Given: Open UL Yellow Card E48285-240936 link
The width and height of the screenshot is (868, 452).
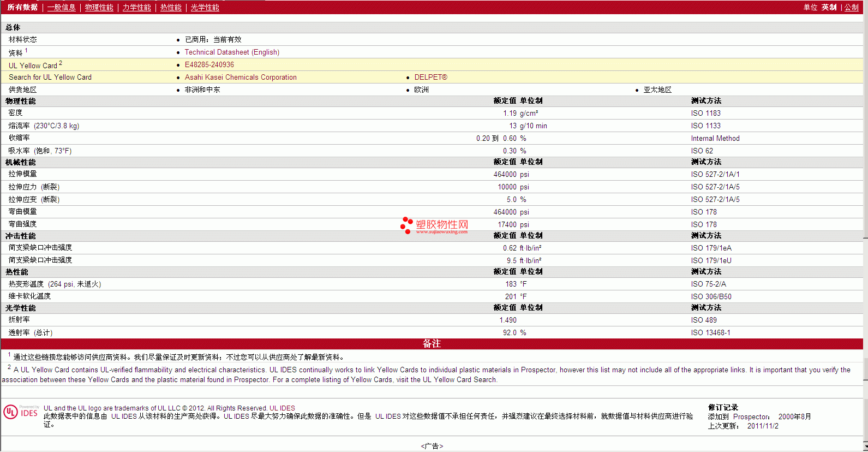Looking at the screenshot, I should click(209, 64).
